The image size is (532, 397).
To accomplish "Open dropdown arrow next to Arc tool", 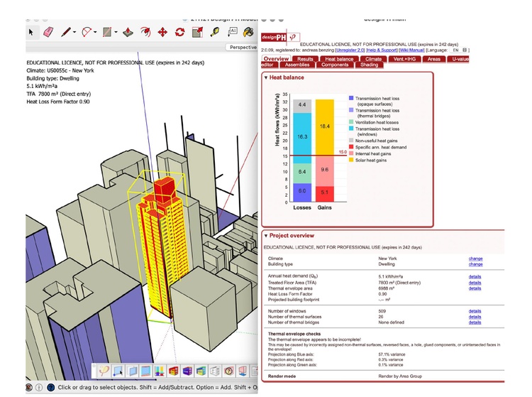I will click(95, 33).
